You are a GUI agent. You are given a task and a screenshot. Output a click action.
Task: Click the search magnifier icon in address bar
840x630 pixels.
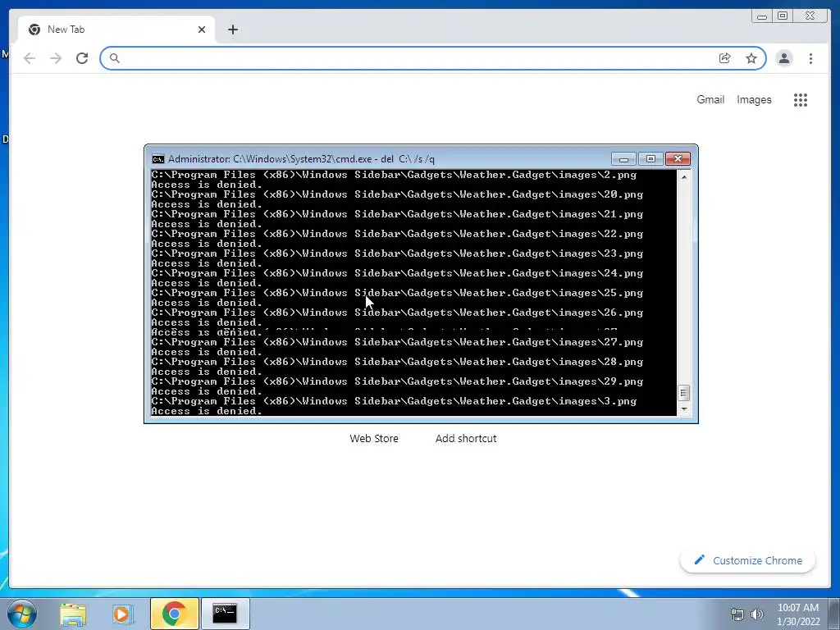115,58
